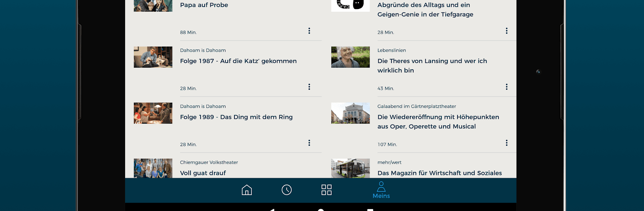The image size is (644, 211).
Task: Open thumbnail for Papa auf Probe
Action: coord(153,6)
